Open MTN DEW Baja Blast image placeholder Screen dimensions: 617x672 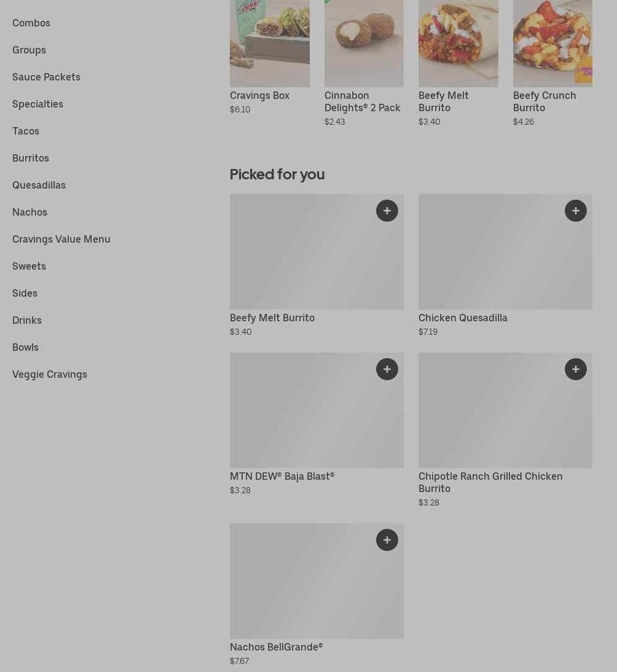point(316,410)
